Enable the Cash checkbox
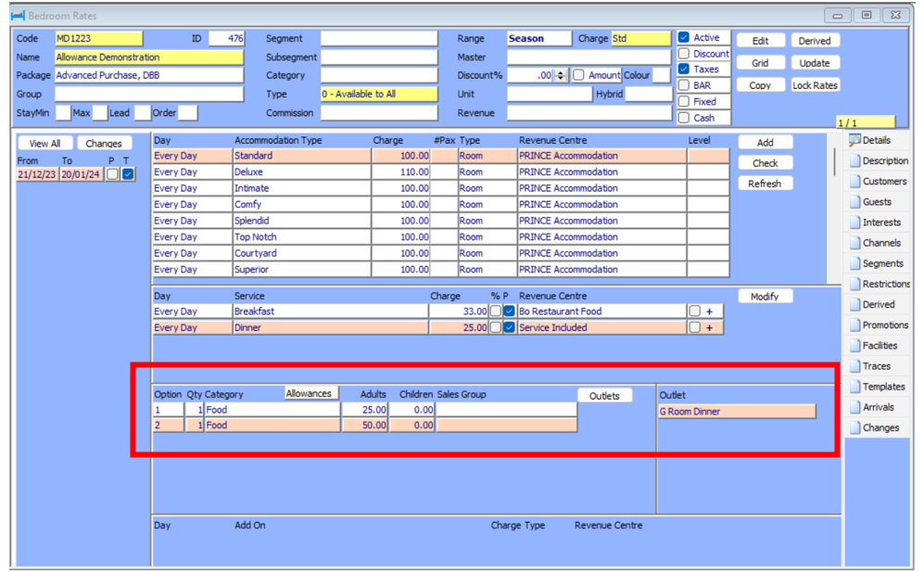924x572 pixels. (684, 118)
